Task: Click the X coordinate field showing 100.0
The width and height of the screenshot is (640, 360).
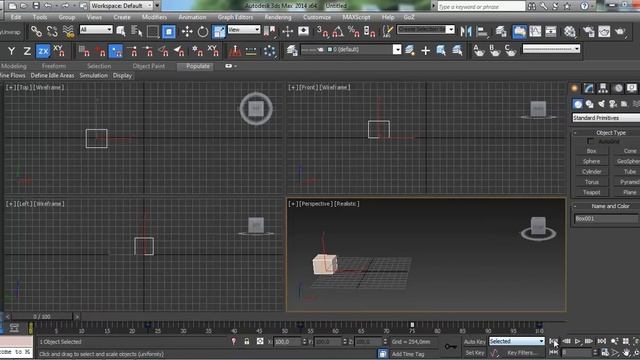Action: pos(287,342)
